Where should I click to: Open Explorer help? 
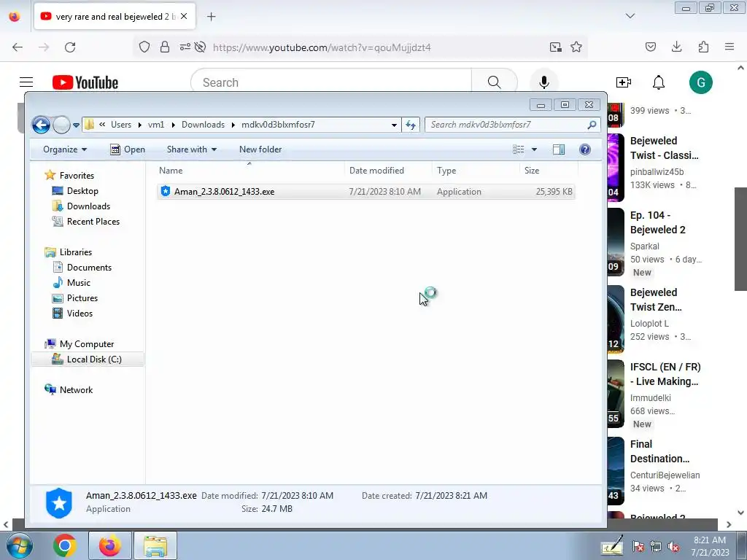(x=585, y=149)
